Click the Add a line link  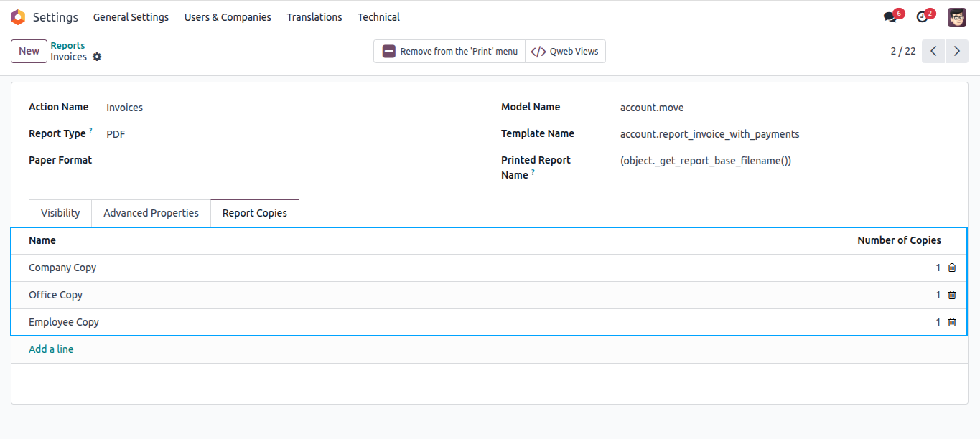pyautogui.click(x=51, y=349)
